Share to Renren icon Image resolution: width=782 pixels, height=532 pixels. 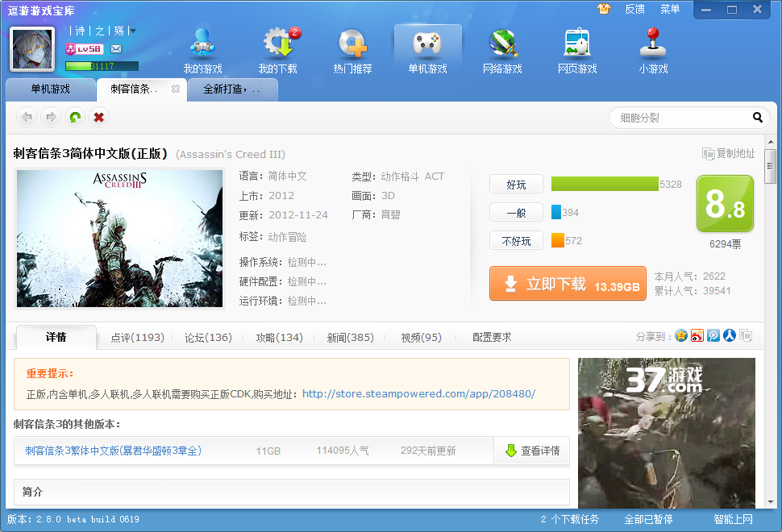(729, 335)
